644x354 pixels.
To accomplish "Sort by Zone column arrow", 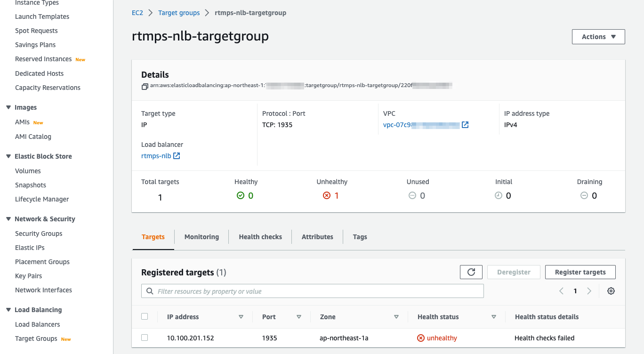I will coord(396,317).
